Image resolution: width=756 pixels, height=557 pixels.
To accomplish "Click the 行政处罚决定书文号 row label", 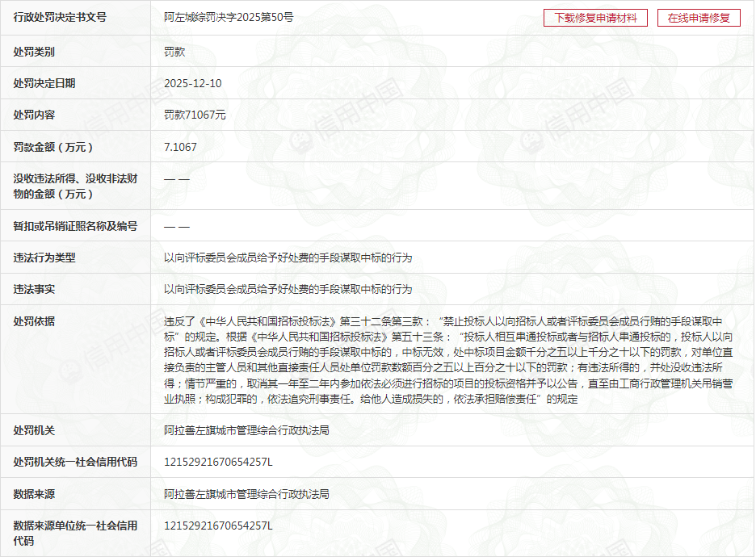I will tap(60, 17).
